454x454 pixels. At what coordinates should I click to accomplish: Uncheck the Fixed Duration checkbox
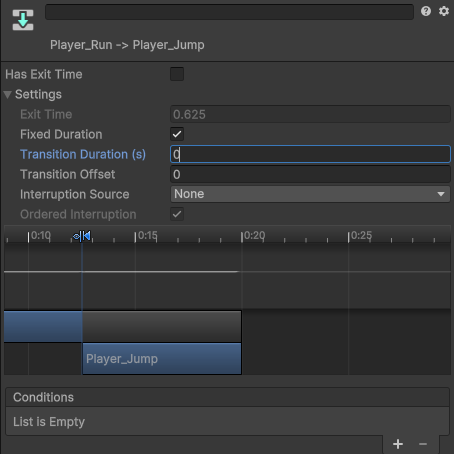[x=177, y=134]
